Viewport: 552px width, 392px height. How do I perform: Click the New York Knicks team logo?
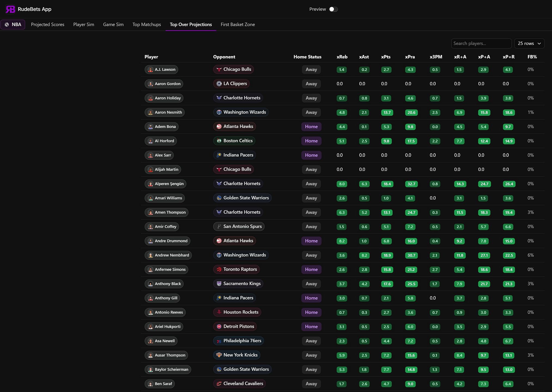click(219, 355)
